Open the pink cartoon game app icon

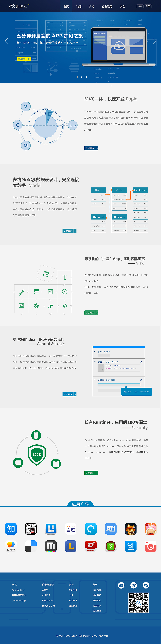click(151, 529)
